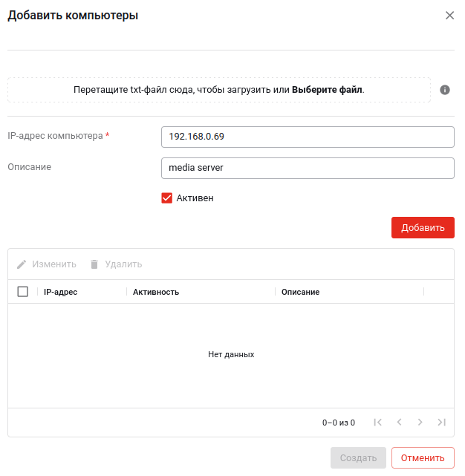Click the txt-file drop zone area
The width and height of the screenshot is (465, 476).
tap(149, 90)
